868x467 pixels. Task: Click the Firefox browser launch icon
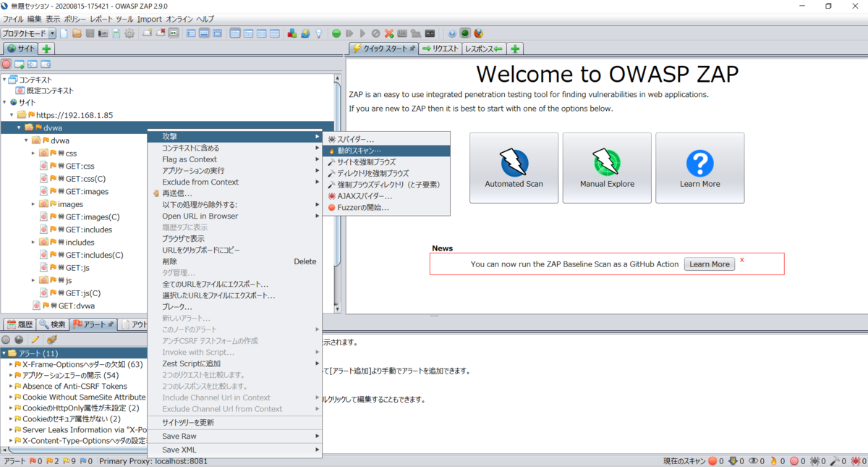478,33
